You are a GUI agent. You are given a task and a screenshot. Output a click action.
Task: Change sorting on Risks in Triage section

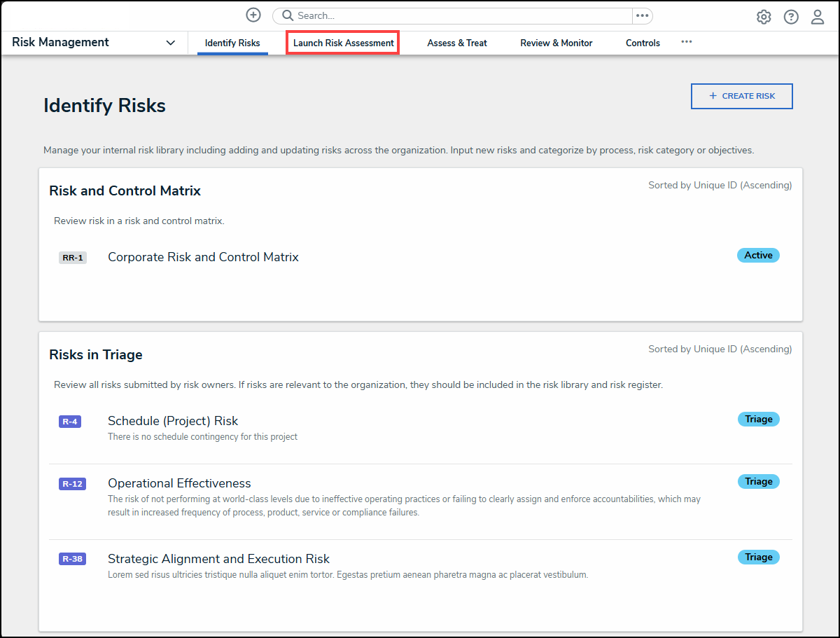(x=720, y=348)
